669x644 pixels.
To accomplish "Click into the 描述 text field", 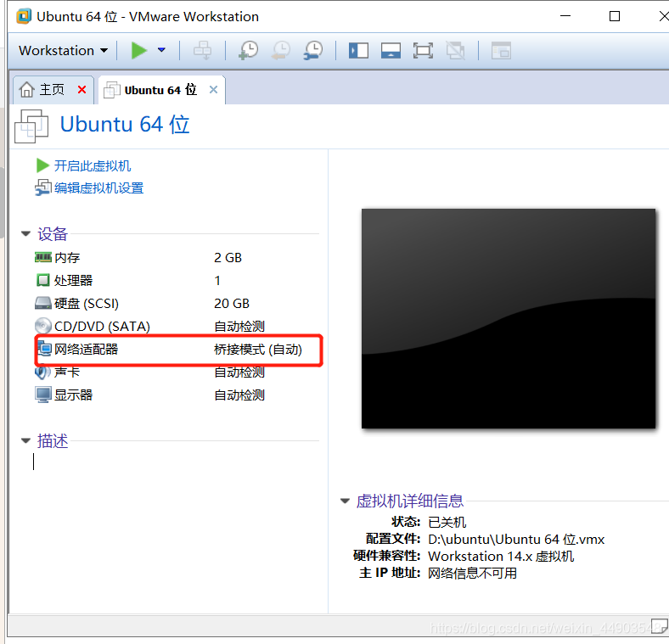I will coord(177,462).
